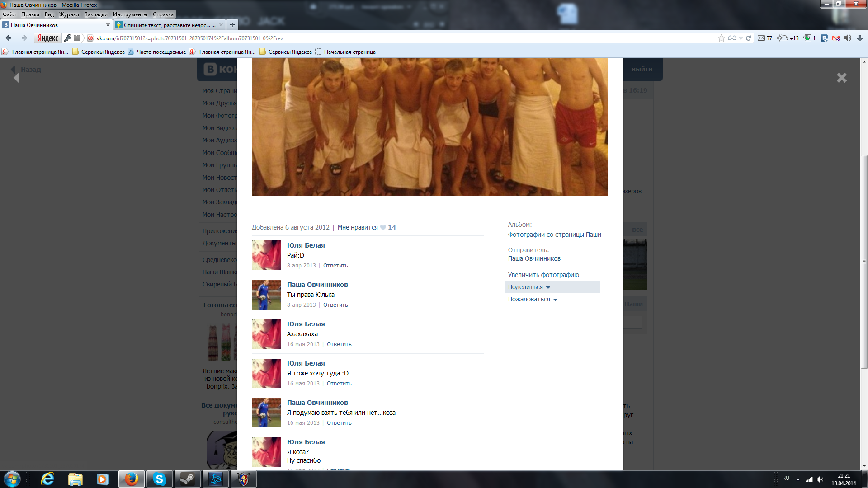The image size is (868, 488).
Task: Open Паша avatar on Ты права Юлька comment
Action: click(266, 295)
